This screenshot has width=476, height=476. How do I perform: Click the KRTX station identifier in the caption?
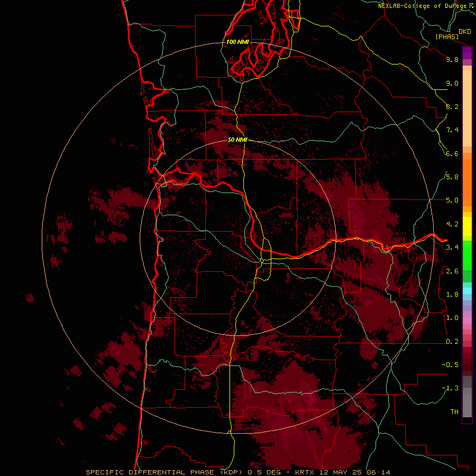305,472
